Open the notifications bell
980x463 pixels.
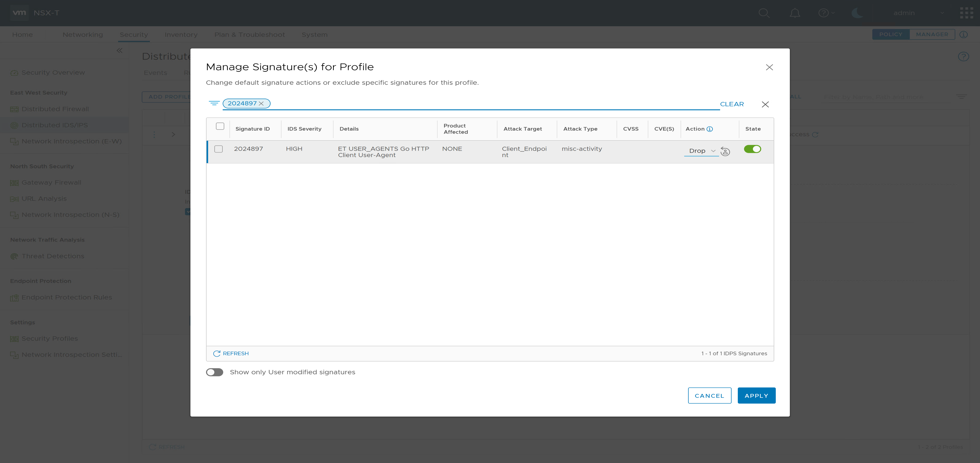point(795,13)
